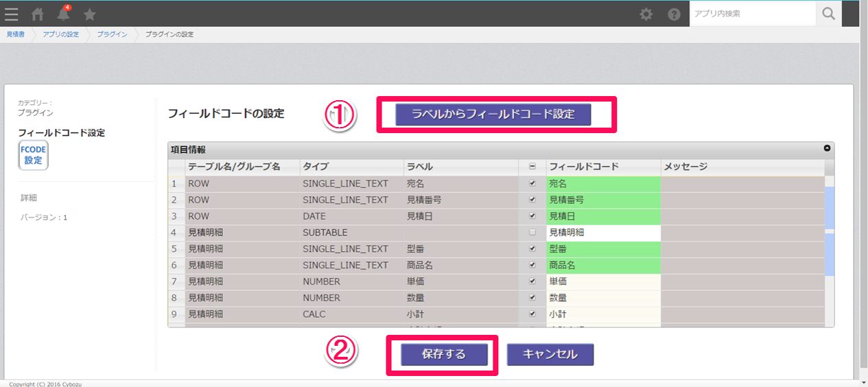Click row number 1 in the grid
Screen dimensions: 868x387
[x=176, y=184]
